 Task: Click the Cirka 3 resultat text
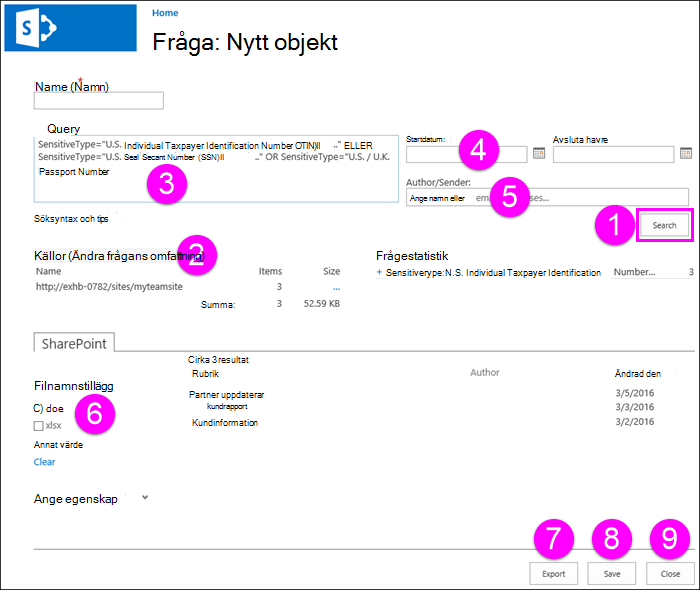(x=218, y=360)
